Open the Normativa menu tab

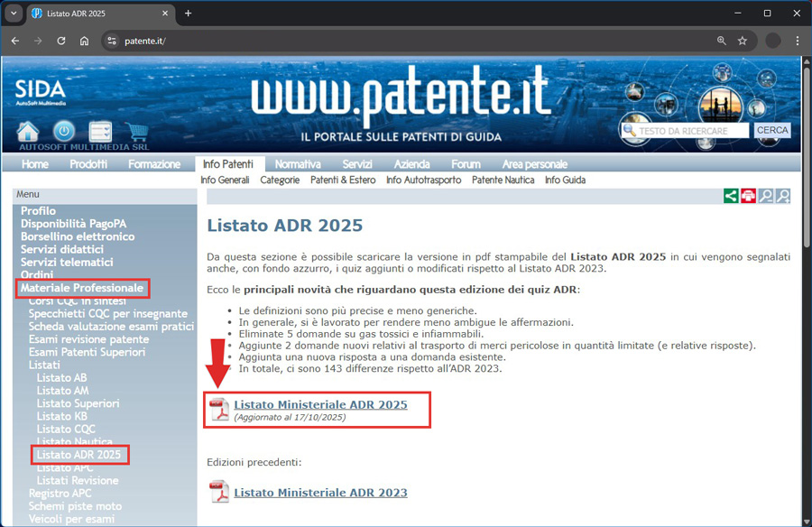pos(297,164)
